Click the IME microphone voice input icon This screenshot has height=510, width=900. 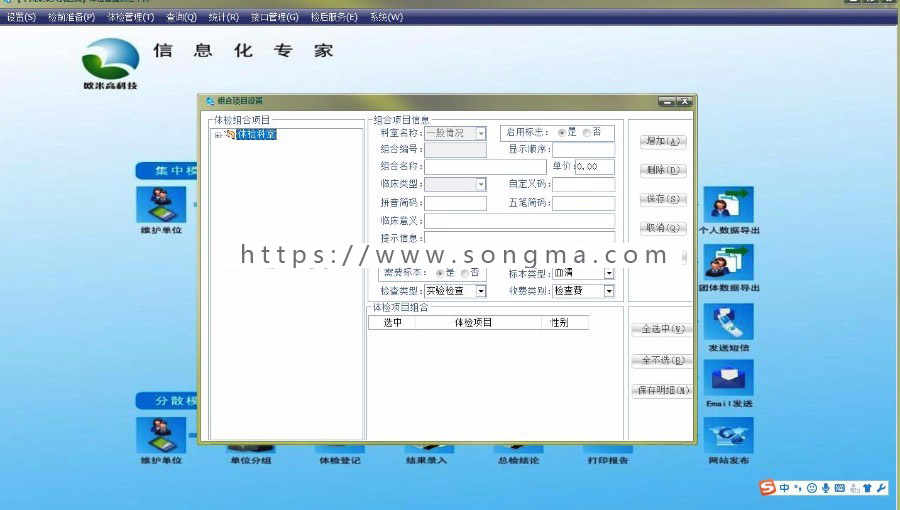tap(825, 488)
